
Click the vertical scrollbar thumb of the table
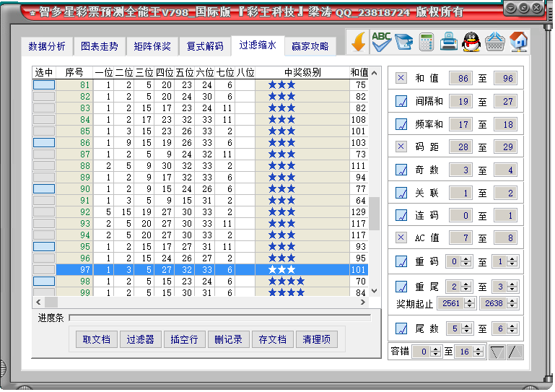coord(374,214)
